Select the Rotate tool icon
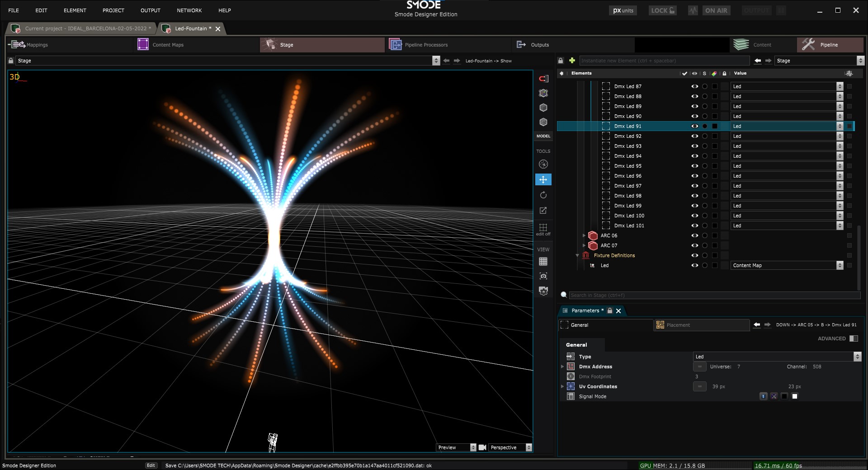 point(543,195)
